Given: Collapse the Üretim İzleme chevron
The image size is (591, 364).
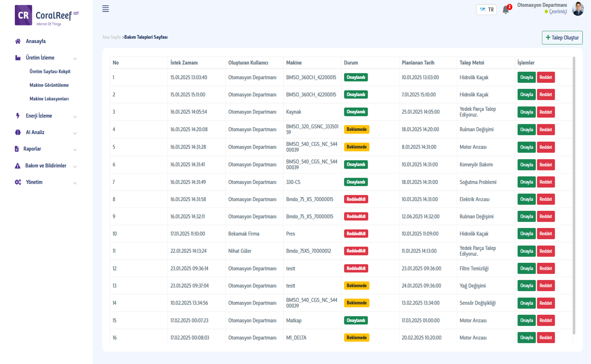Looking at the screenshot, I should pos(75,58).
